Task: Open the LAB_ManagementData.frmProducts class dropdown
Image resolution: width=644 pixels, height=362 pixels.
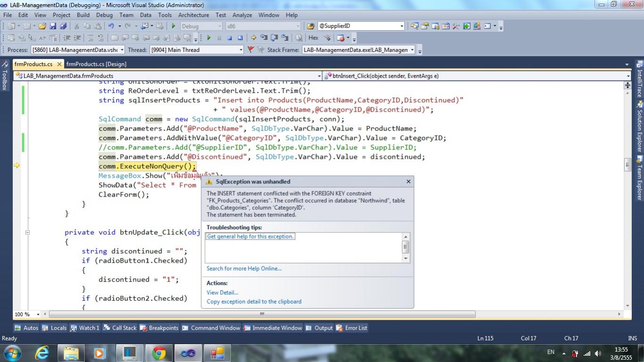Action: (x=319, y=75)
